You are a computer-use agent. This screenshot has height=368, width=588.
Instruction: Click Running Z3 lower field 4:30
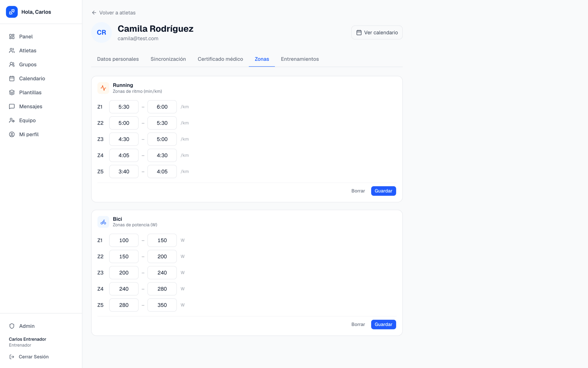[x=124, y=139]
